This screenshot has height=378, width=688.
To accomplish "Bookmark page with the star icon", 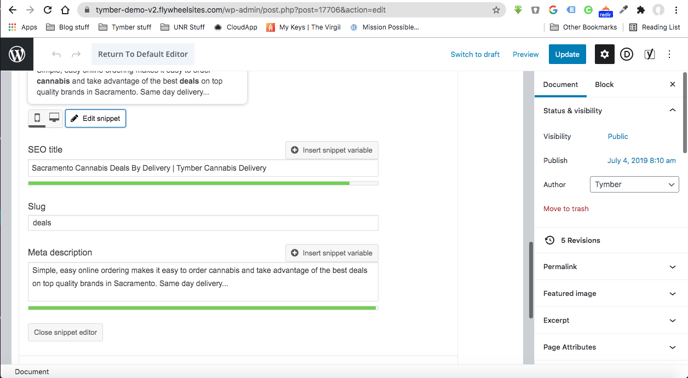I will pos(496,10).
